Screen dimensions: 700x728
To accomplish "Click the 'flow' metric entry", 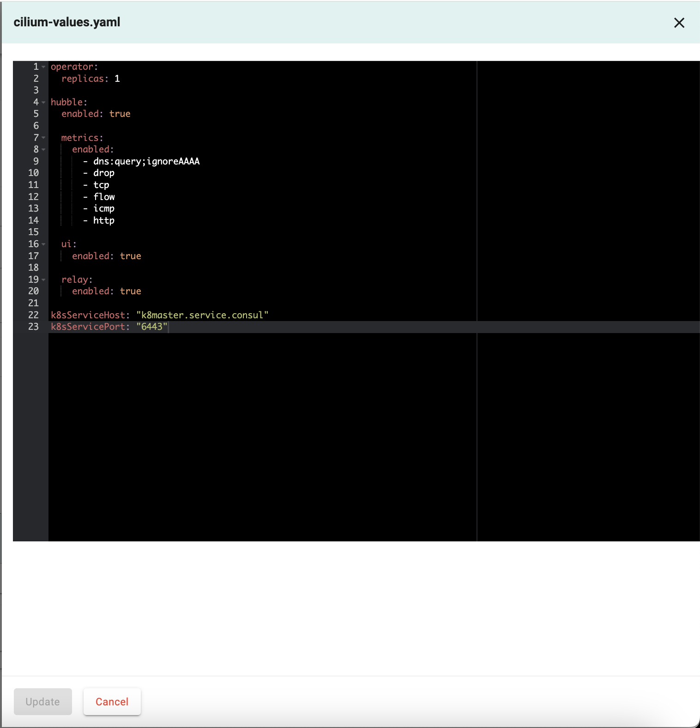I will (104, 197).
